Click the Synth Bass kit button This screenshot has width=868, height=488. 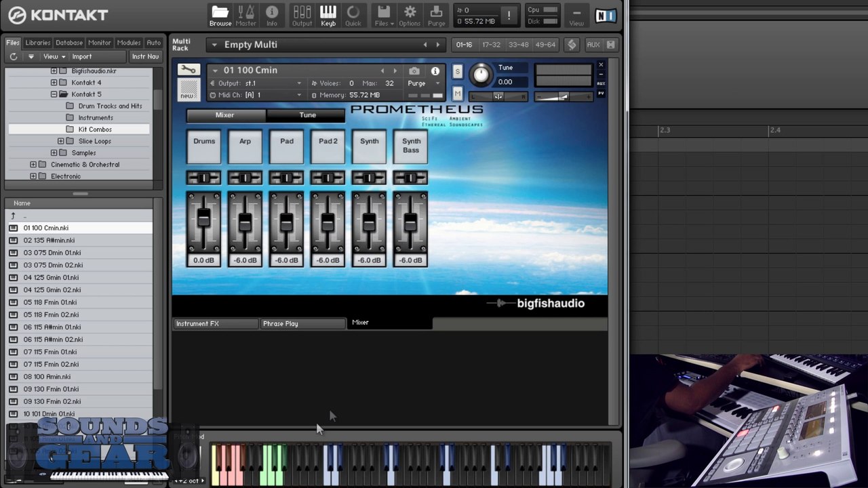click(411, 146)
